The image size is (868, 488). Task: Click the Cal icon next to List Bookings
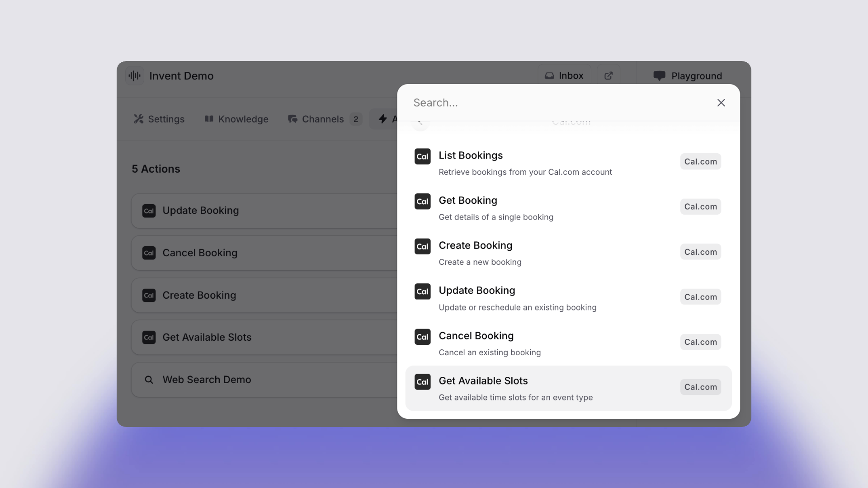[422, 156]
